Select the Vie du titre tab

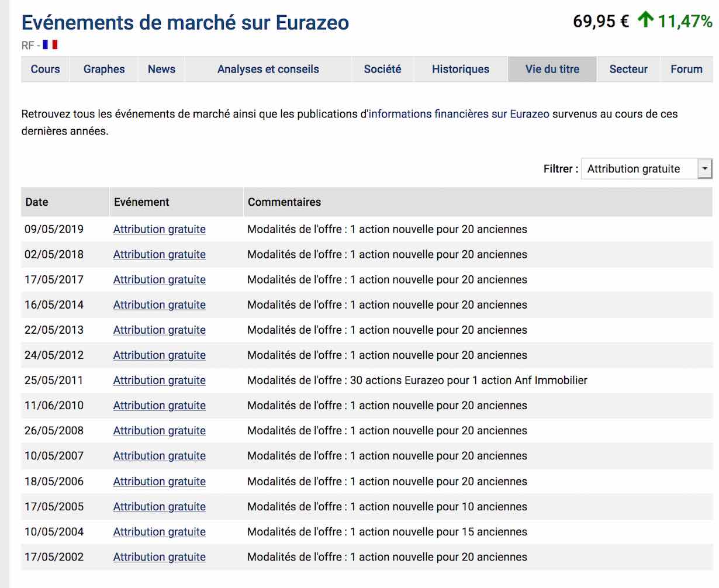tap(552, 69)
